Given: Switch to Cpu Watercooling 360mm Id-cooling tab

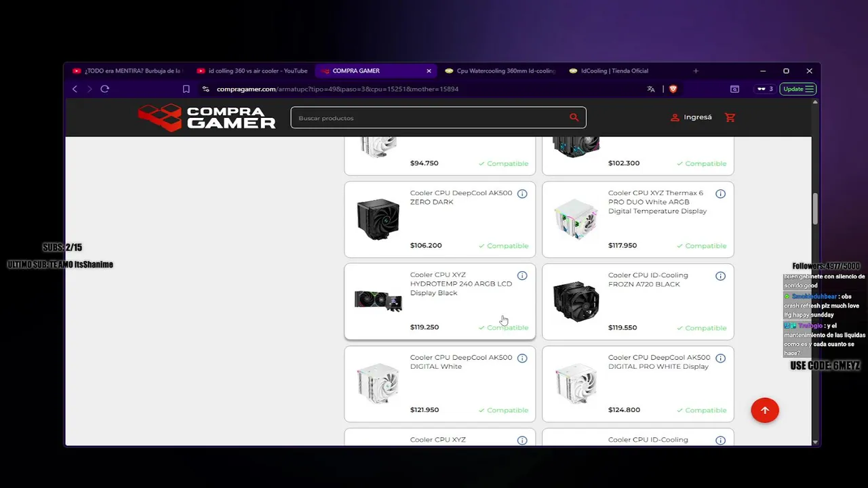Looking at the screenshot, I should tap(500, 70).
